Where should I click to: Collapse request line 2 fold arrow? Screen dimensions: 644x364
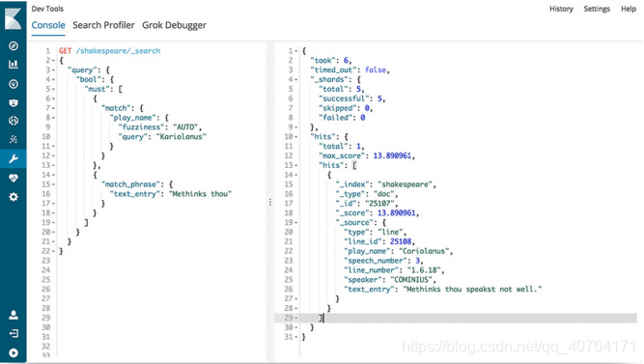tap(53, 61)
